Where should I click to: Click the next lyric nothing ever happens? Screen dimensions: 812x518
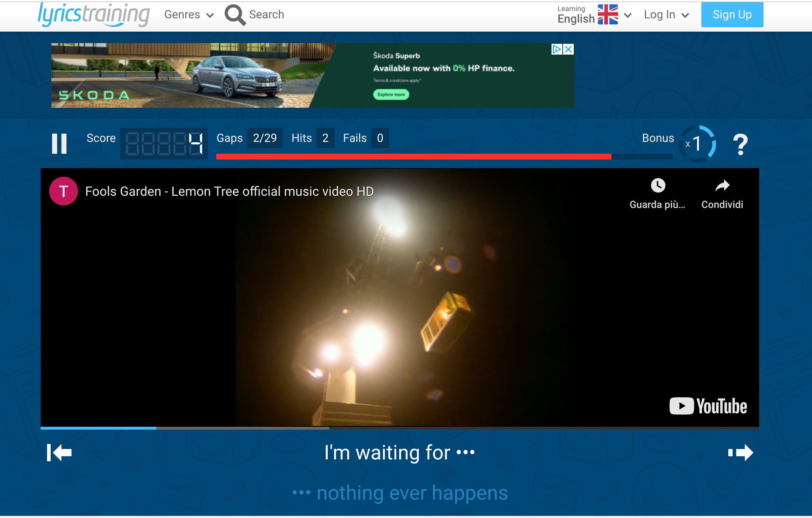pos(400,492)
